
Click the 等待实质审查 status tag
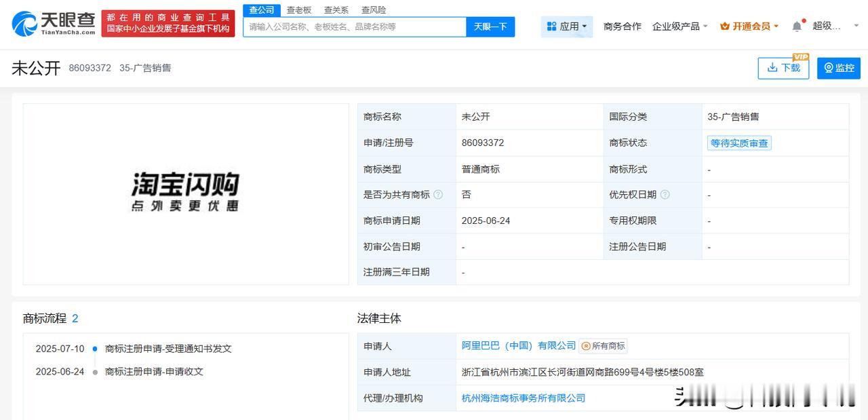pos(739,143)
